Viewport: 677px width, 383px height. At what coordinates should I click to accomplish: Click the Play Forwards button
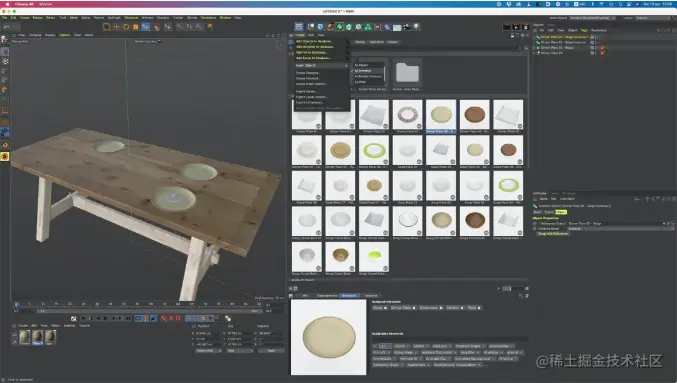coord(106,318)
